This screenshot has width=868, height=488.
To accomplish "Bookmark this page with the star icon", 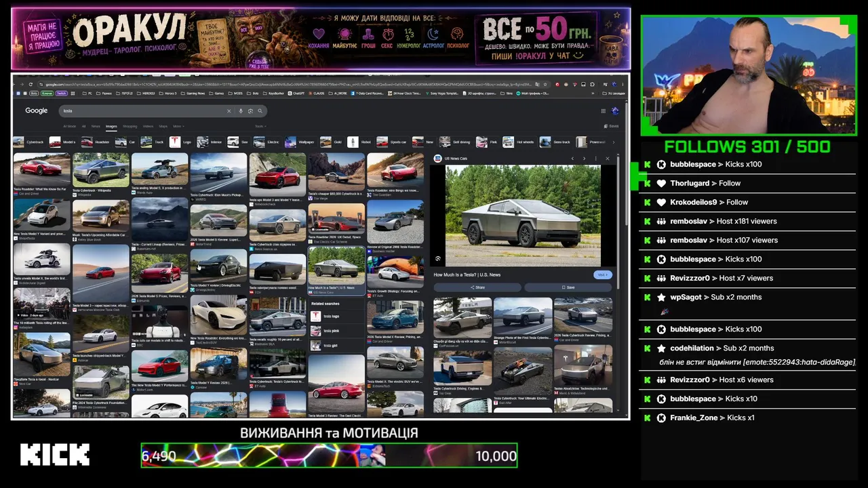I will point(547,84).
